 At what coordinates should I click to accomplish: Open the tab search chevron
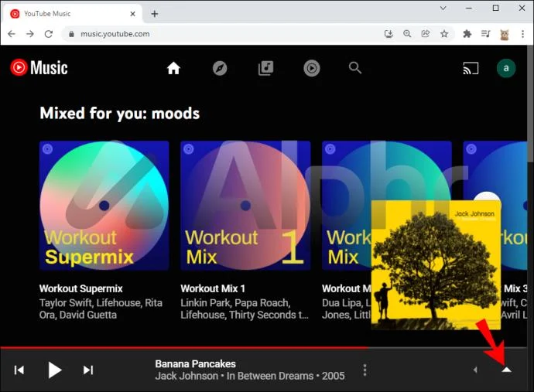pyautogui.click(x=443, y=9)
